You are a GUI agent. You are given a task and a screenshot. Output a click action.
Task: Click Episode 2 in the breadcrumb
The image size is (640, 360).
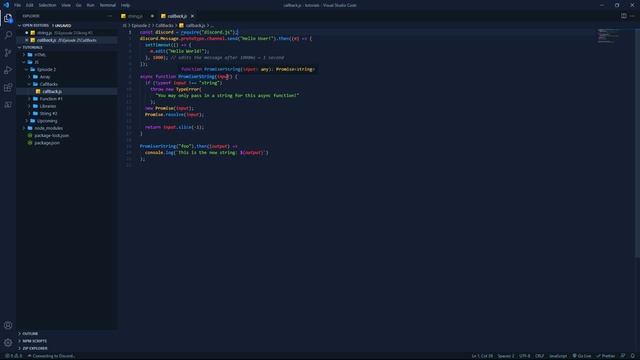point(141,25)
